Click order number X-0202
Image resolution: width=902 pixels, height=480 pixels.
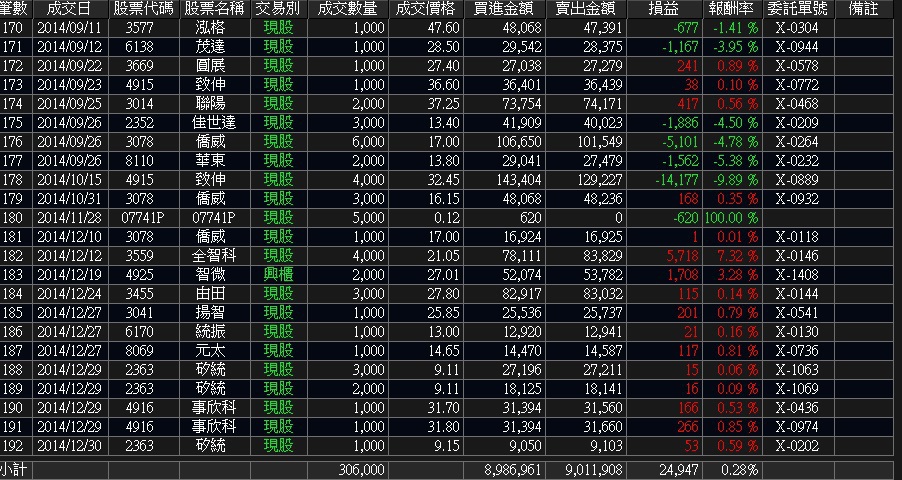797,445
